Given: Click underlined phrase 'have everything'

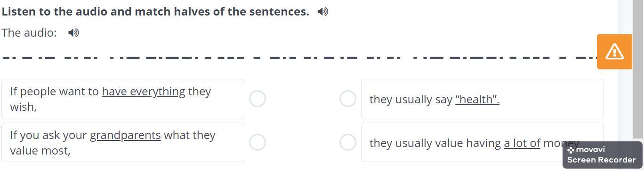Looking at the screenshot, I should (x=144, y=92).
